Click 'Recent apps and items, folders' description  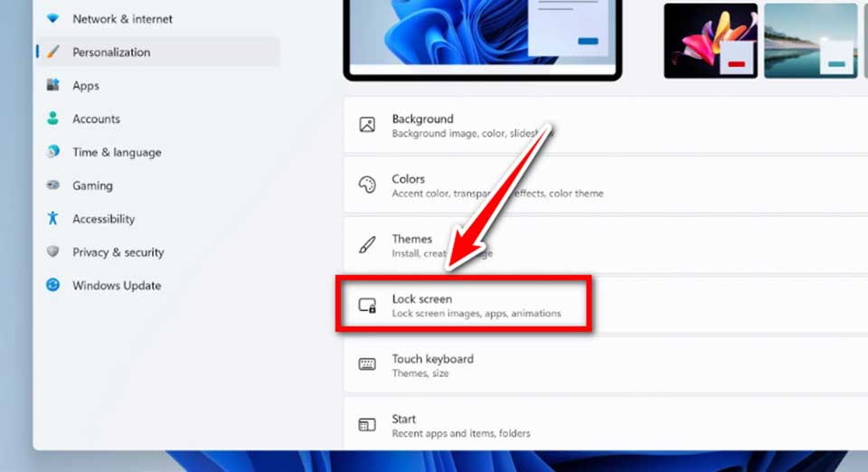[x=461, y=433]
